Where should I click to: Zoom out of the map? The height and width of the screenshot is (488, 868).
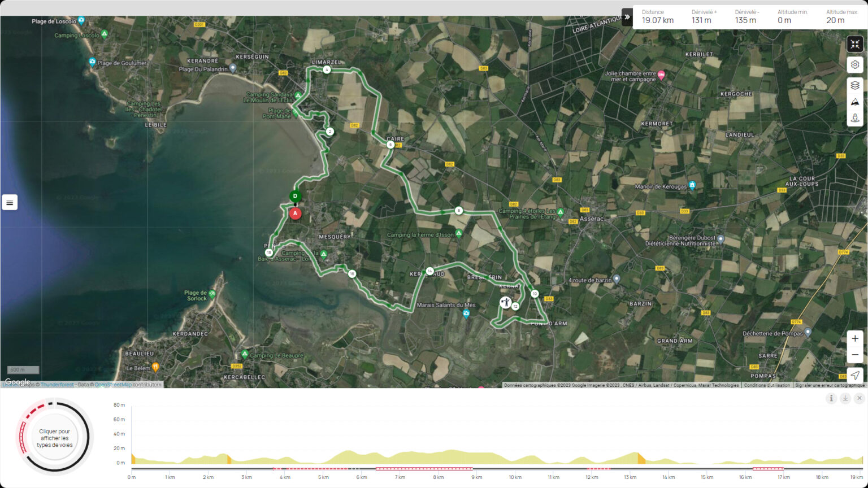pos(854,355)
